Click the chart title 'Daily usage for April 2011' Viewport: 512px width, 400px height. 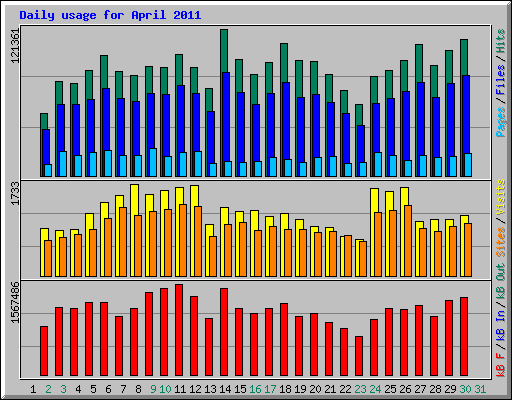pyautogui.click(x=110, y=15)
